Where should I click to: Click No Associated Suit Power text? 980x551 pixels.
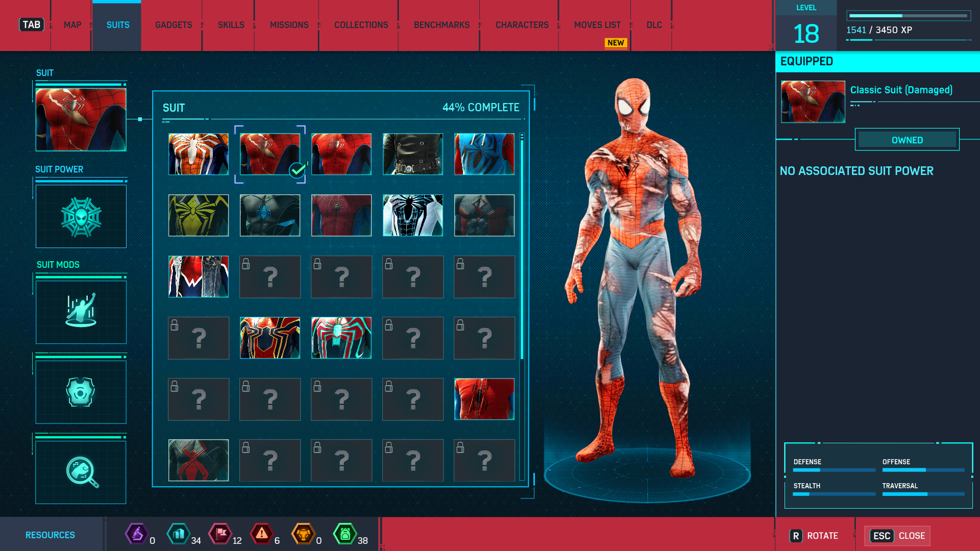856,171
